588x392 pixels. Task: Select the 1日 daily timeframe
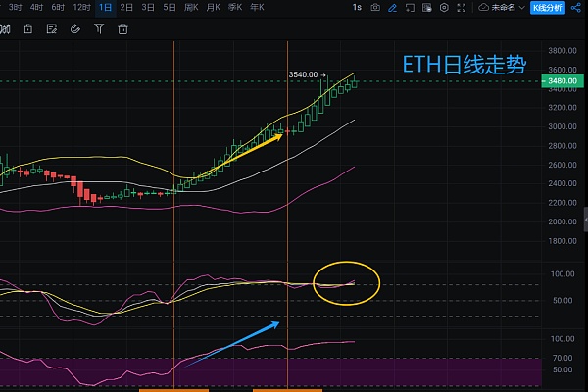(106, 8)
